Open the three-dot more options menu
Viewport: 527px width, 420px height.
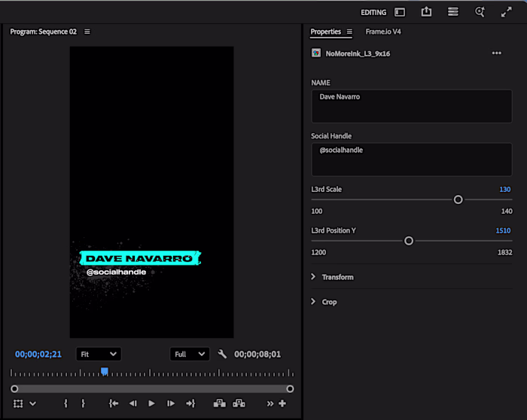[x=496, y=53]
